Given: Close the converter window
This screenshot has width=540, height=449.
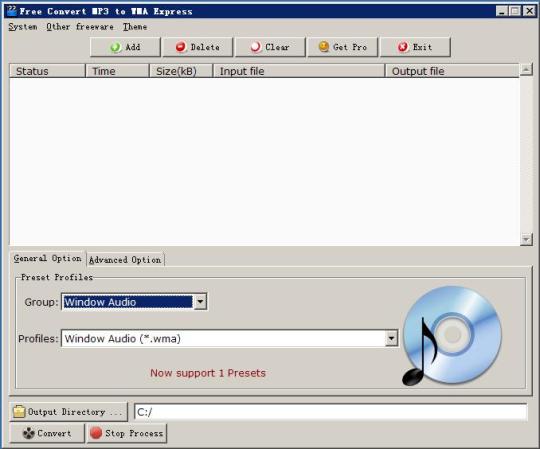Looking at the screenshot, I should (x=529, y=11).
